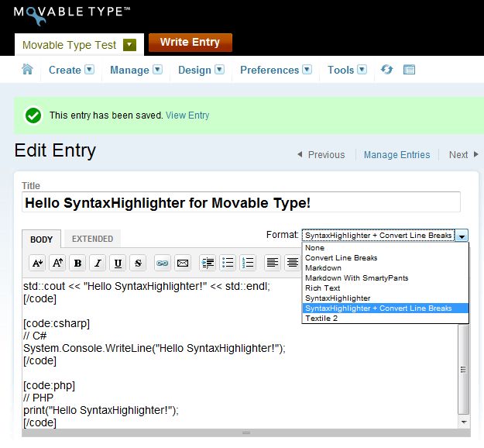484x448 pixels.
Task: Expand the Create menu arrow
Action: coord(90,70)
